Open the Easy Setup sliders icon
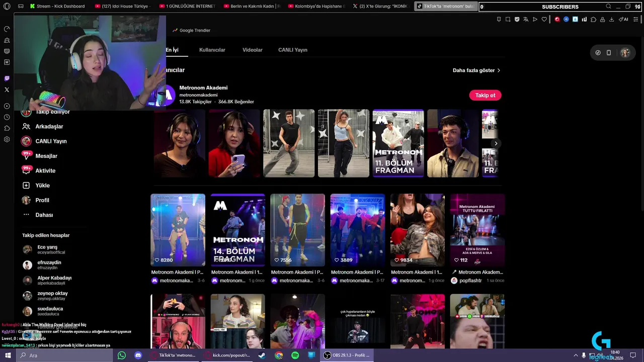Image resolution: width=644 pixels, height=362 pixels. pos(636,19)
